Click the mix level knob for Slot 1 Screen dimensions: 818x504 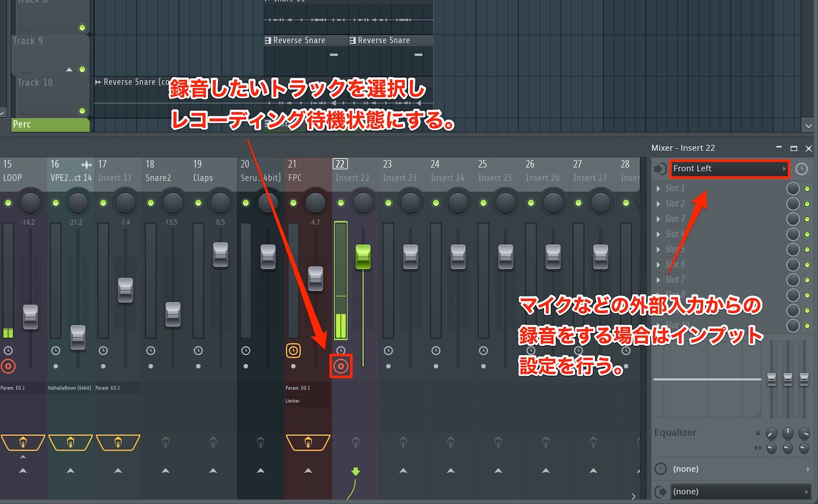click(x=793, y=188)
